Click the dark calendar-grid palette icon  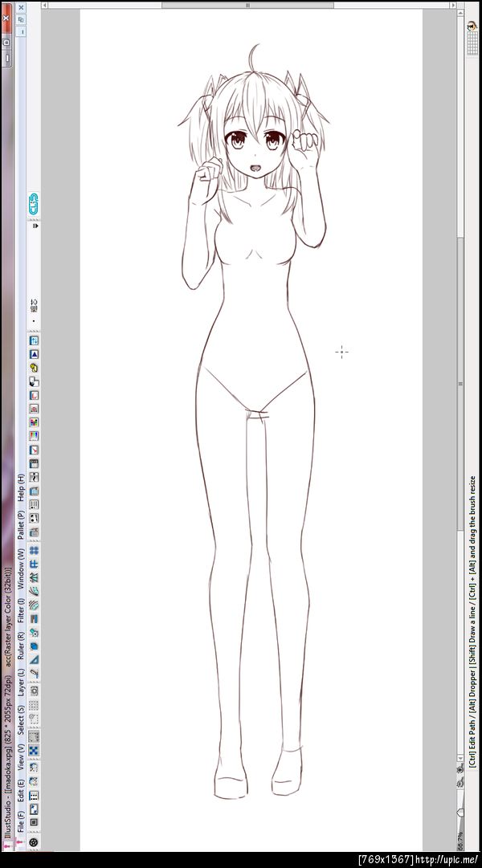(x=34, y=463)
